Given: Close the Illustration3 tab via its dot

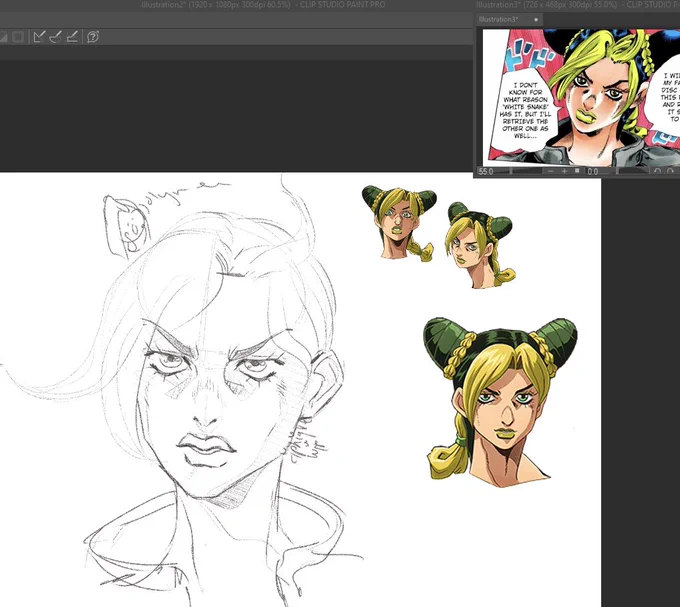Looking at the screenshot, I should tap(536, 20).
